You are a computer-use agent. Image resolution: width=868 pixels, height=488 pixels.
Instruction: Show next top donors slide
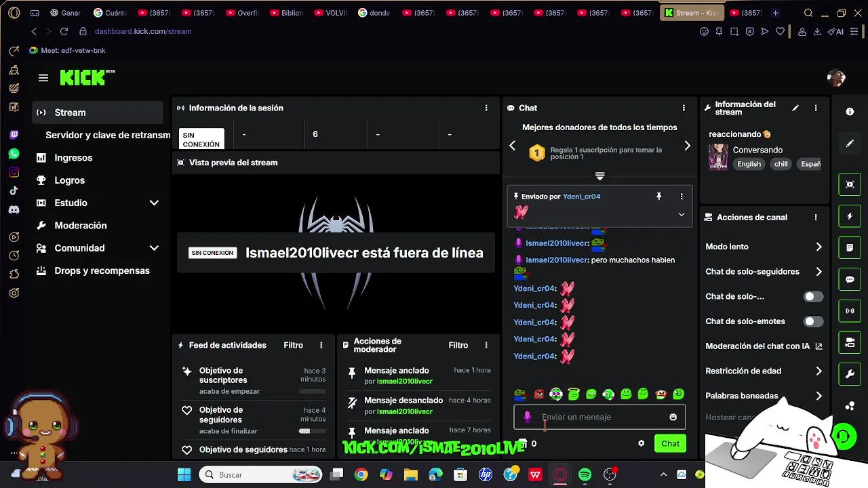click(687, 146)
